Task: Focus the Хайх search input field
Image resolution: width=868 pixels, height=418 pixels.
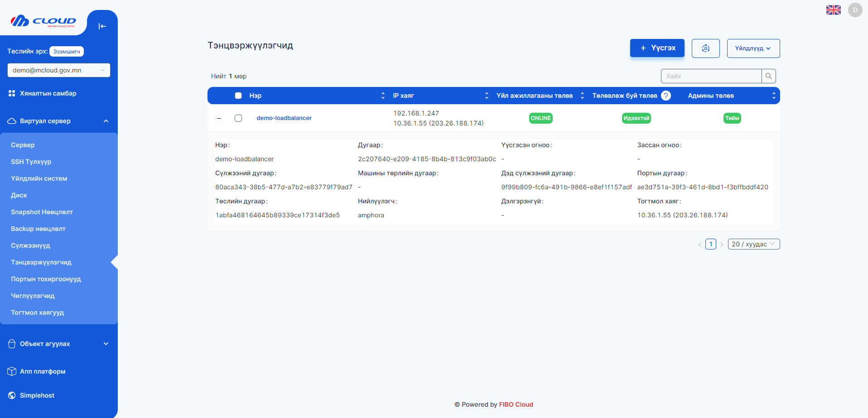Action: click(711, 76)
